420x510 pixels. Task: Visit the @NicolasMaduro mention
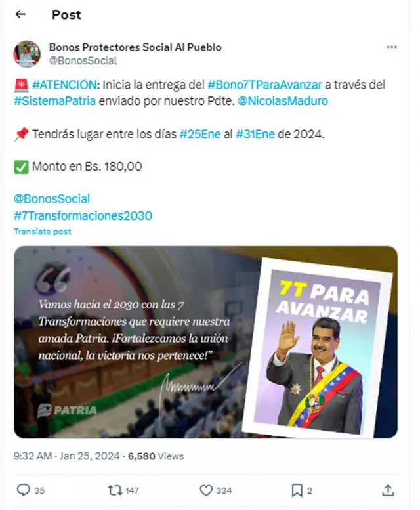283,101
